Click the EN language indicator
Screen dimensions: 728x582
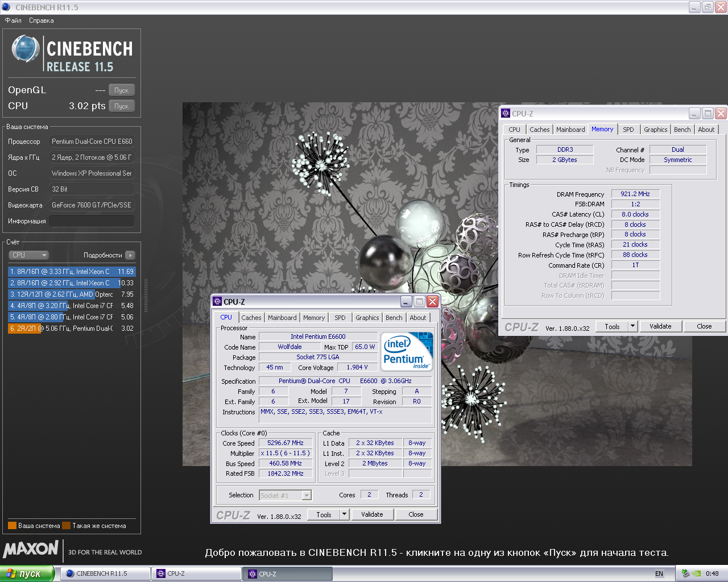(x=659, y=574)
